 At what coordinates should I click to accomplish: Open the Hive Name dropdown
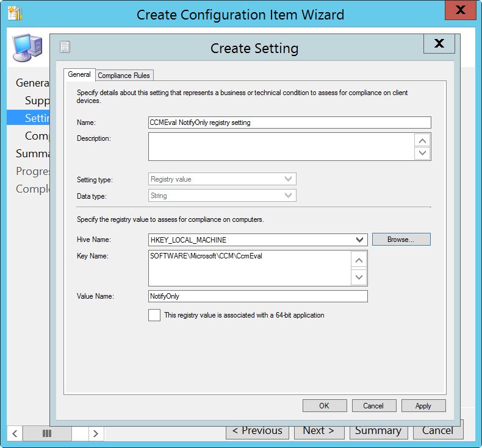pyautogui.click(x=360, y=240)
